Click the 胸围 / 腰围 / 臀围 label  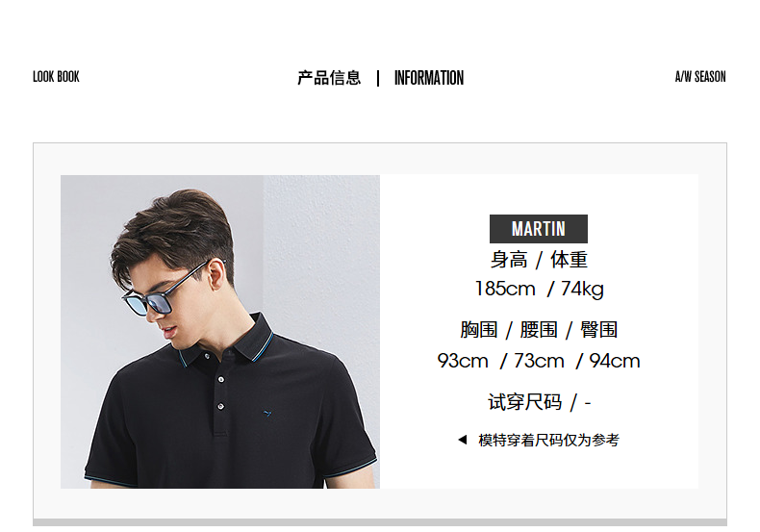click(539, 330)
